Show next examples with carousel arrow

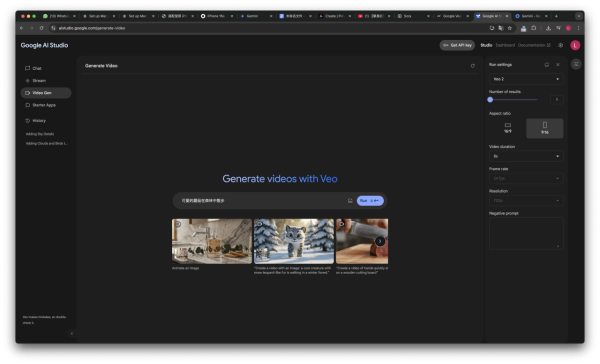[x=380, y=241]
